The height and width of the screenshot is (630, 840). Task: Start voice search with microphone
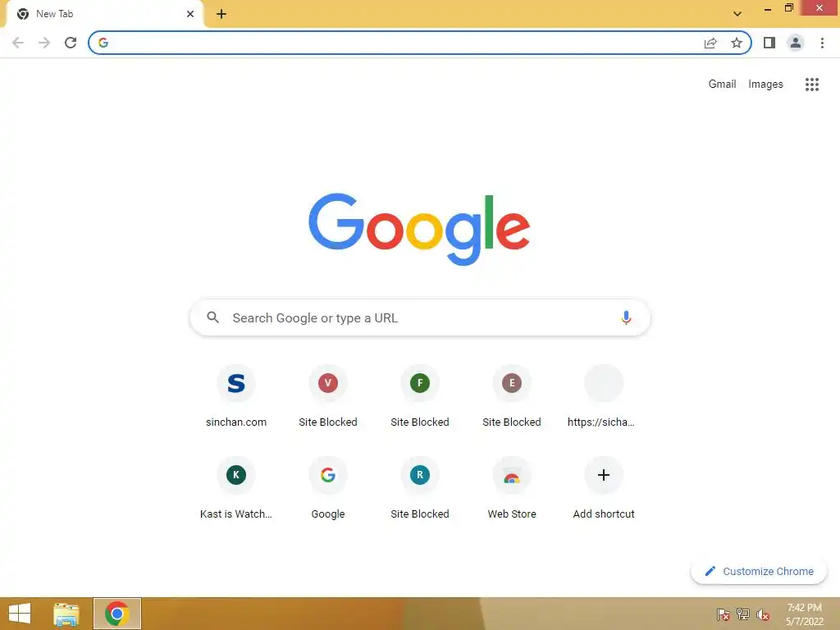626,317
